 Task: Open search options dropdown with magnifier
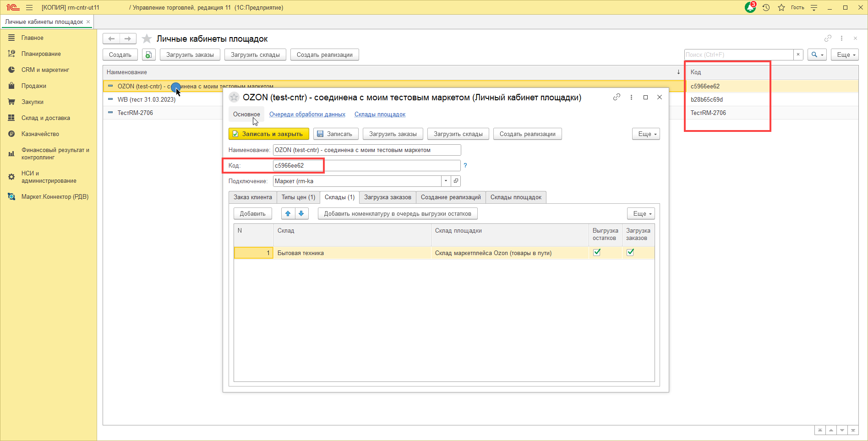(x=817, y=55)
